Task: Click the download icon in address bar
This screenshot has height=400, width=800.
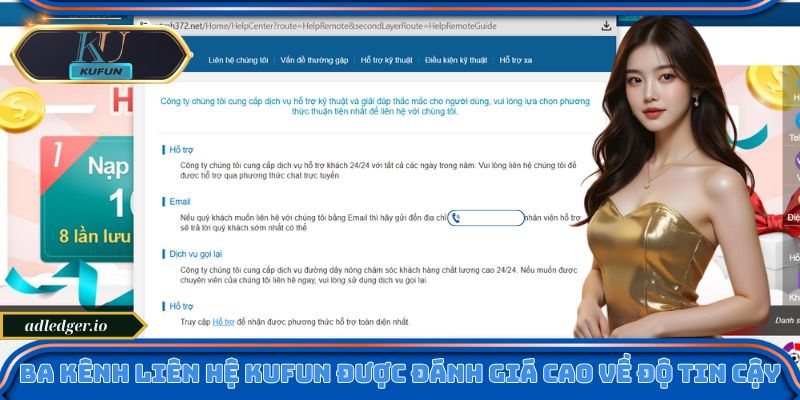Action: (606, 25)
